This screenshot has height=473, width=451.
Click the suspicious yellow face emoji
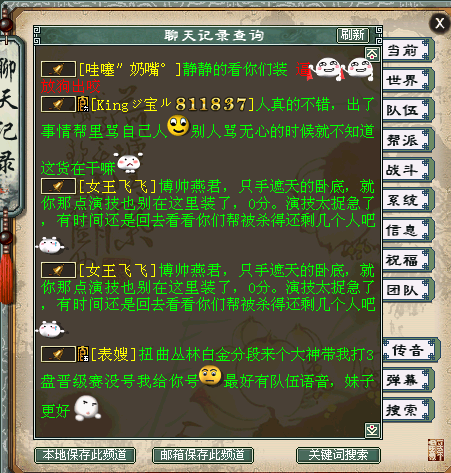click(210, 376)
